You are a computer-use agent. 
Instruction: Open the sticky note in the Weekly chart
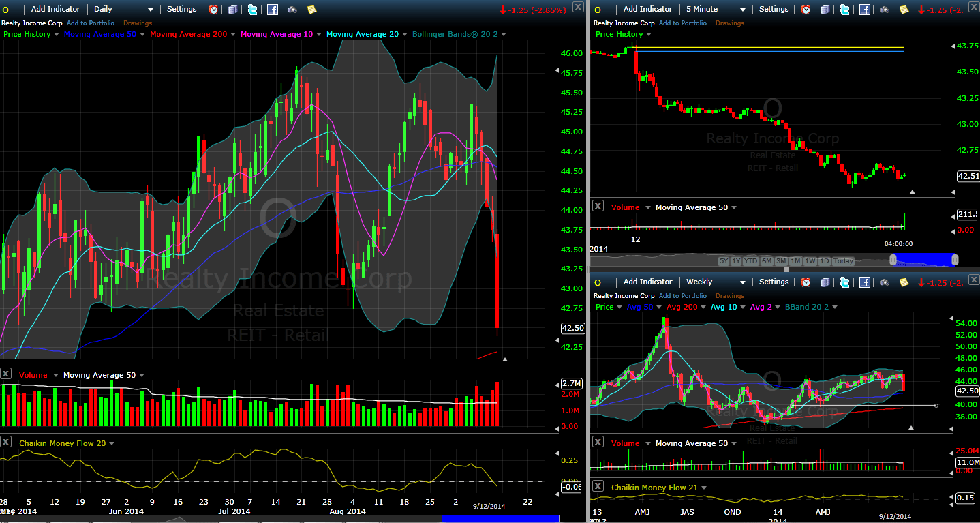pyautogui.click(x=904, y=282)
